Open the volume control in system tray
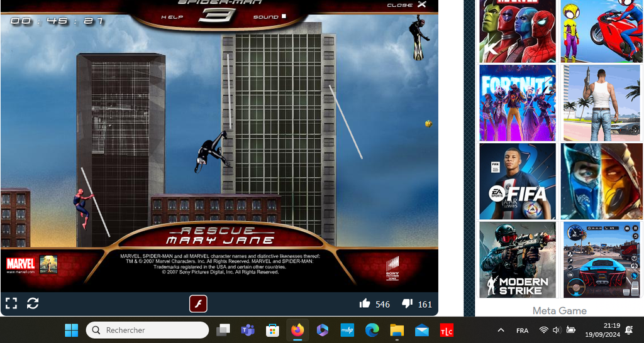Image resolution: width=644 pixels, height=343 pixels. [557, 330]
